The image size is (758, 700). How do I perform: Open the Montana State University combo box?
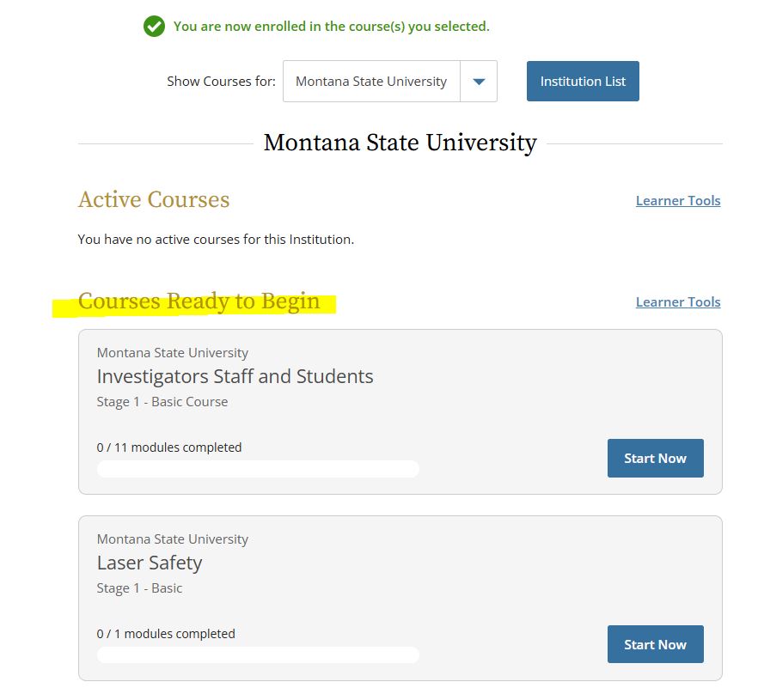pyautogui.click(x=371, y=82)
